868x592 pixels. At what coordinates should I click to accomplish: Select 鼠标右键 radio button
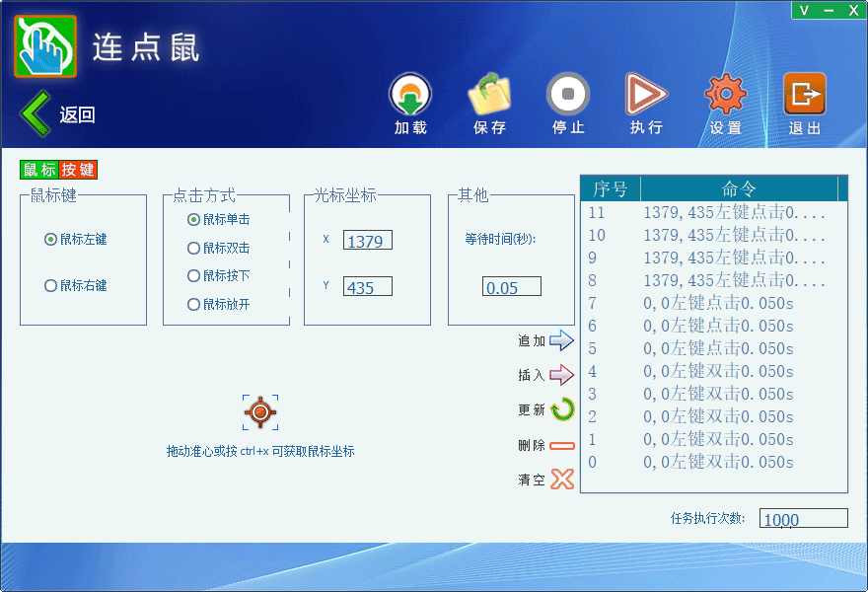75,286
